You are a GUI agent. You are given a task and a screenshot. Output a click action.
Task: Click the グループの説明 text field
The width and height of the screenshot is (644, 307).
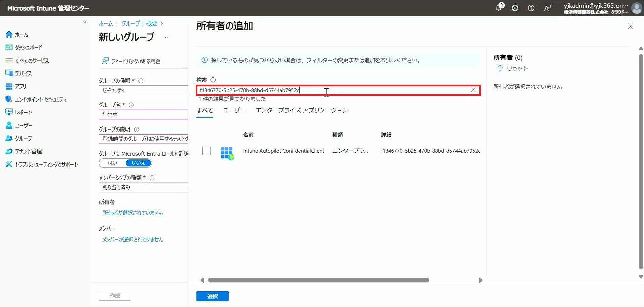144,139
